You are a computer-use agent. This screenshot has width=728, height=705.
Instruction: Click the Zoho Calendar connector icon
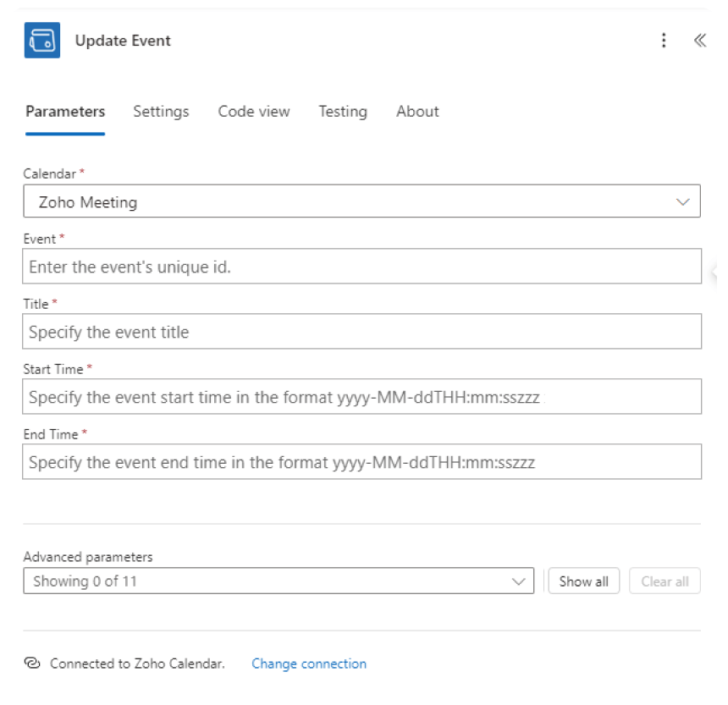point(42,41)
